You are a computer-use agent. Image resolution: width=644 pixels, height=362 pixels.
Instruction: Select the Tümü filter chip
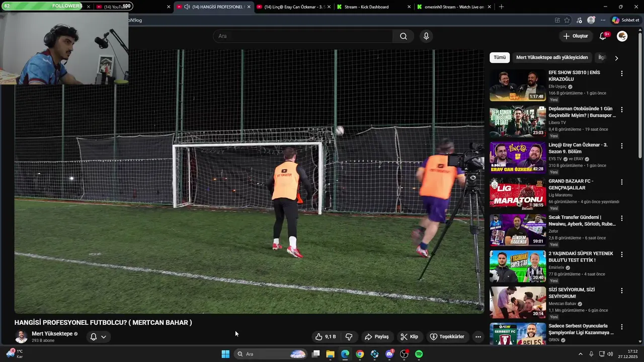pyautogui.click(x=500, y=57)
